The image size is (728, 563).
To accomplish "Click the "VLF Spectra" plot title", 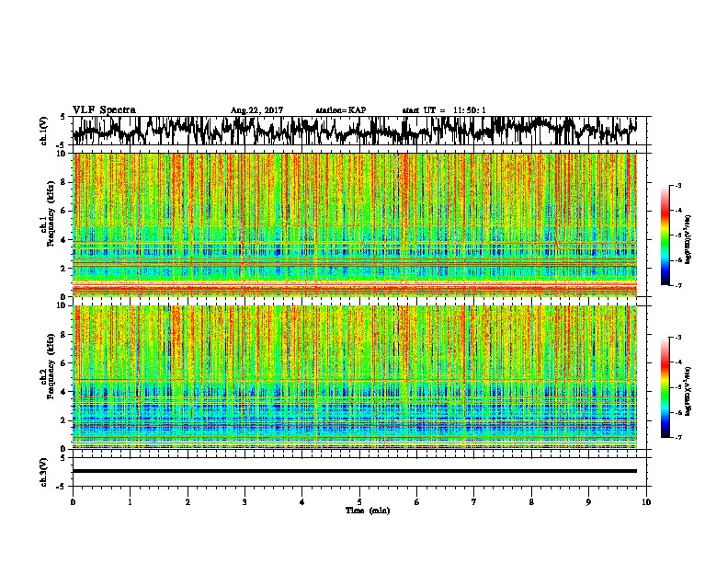I will pyautogui.click(x=104, y=110).
